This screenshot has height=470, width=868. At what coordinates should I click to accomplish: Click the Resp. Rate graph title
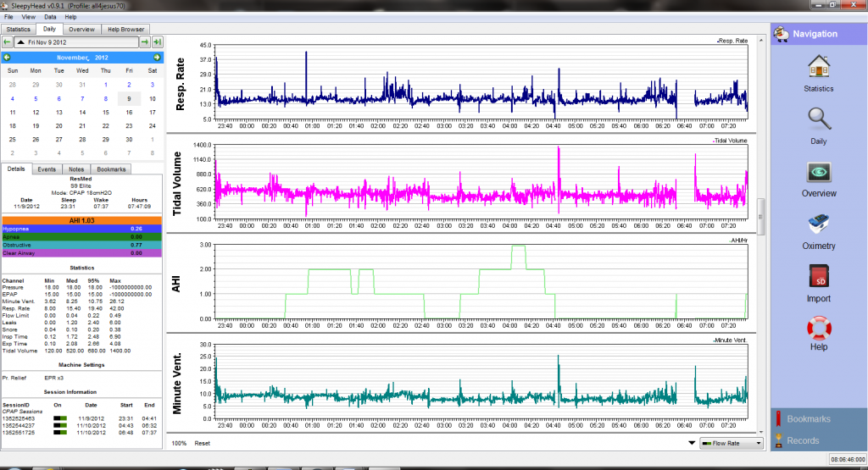pos(180,84)
